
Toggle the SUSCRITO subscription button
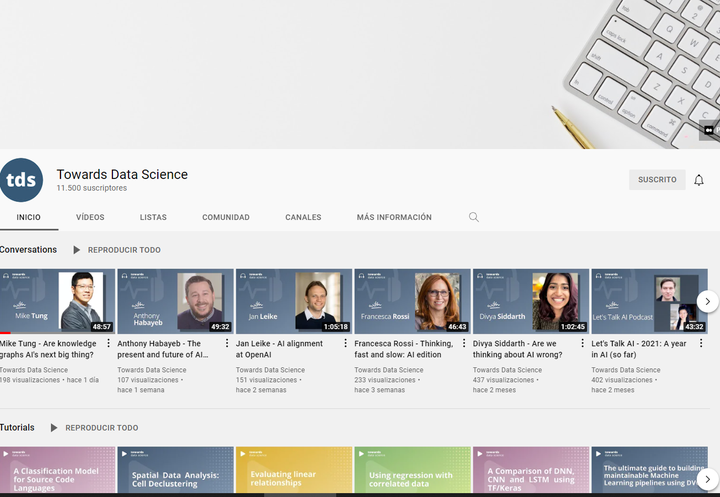pyautogui.click(x=657, y=180)
